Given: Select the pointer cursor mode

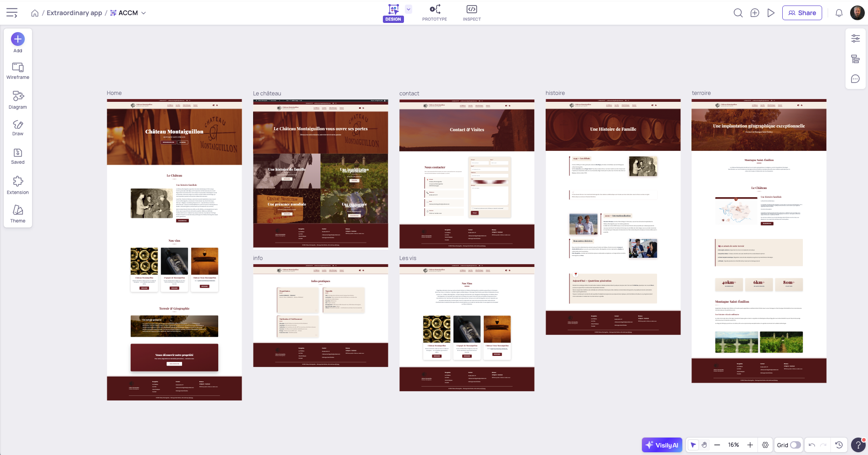Looking at the screenshot, I should tap(693, 445).
